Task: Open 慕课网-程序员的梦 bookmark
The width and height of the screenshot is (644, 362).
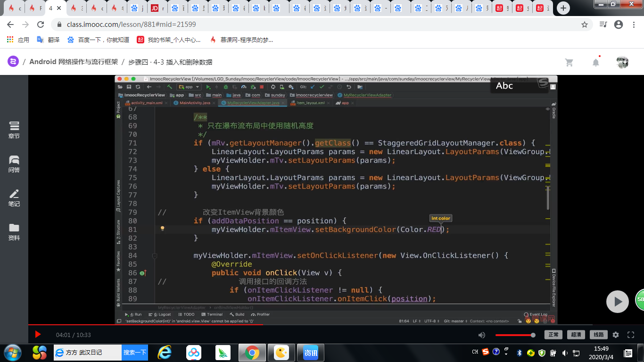Action: 241,40
